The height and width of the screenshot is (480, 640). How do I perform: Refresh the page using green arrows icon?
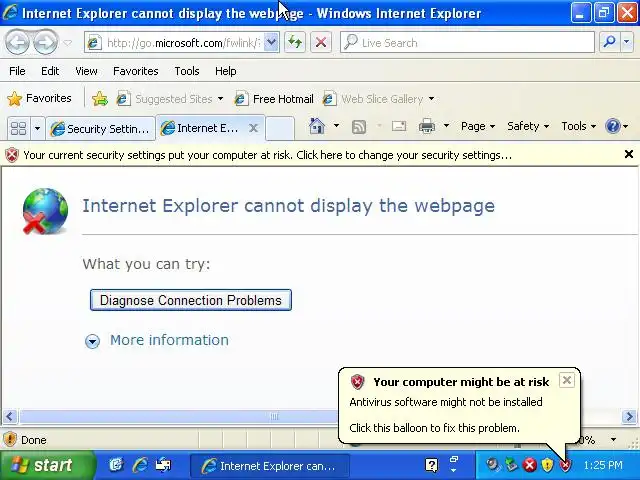point(295,42)
